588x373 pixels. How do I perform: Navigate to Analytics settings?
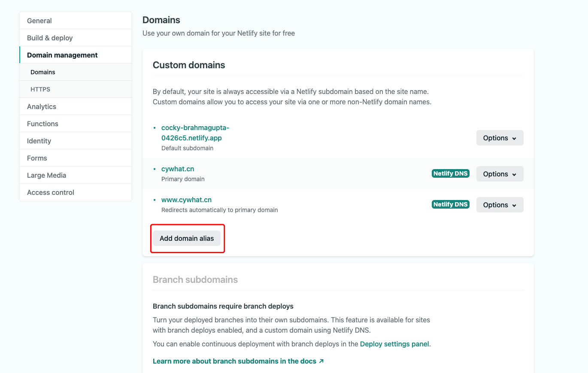(42, 106)
